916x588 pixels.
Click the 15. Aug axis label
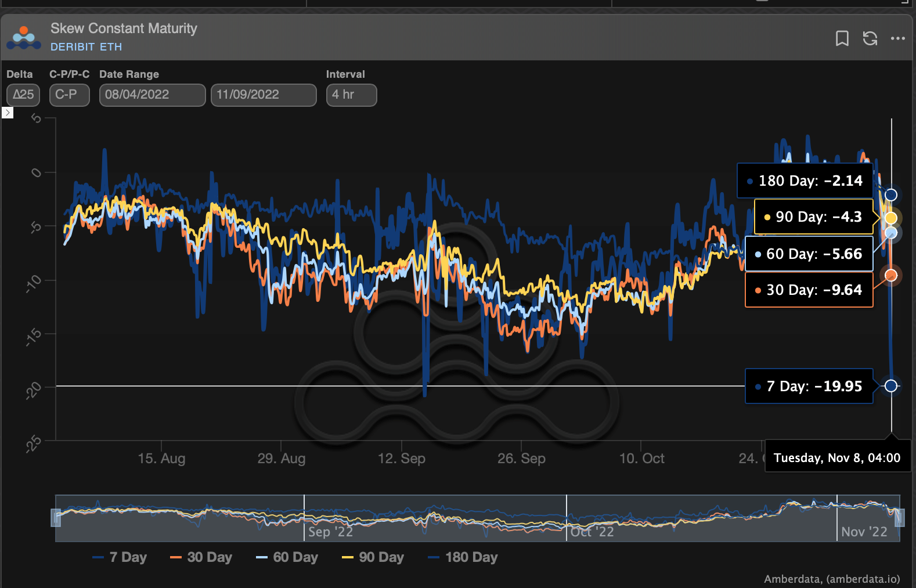[x=161, y=459]
